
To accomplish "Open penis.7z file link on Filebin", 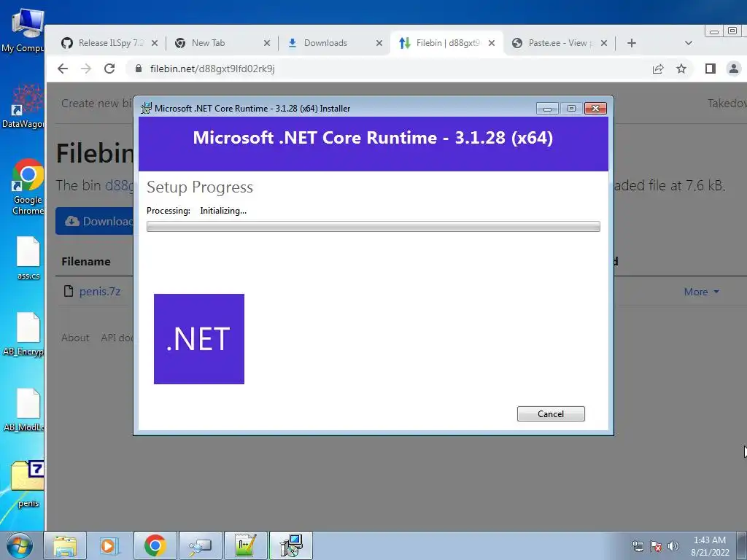I will [99, 292].
